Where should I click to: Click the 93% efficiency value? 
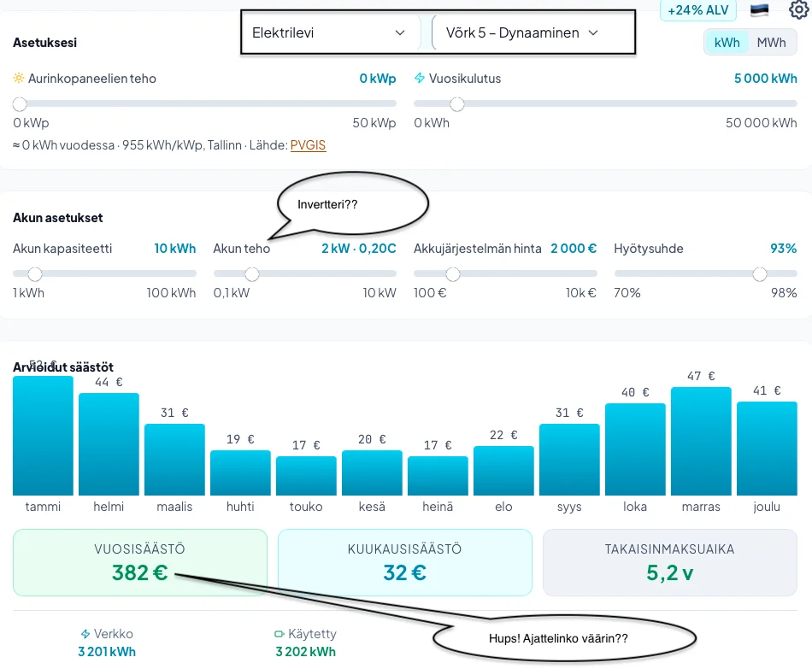(x=784, y=249)
